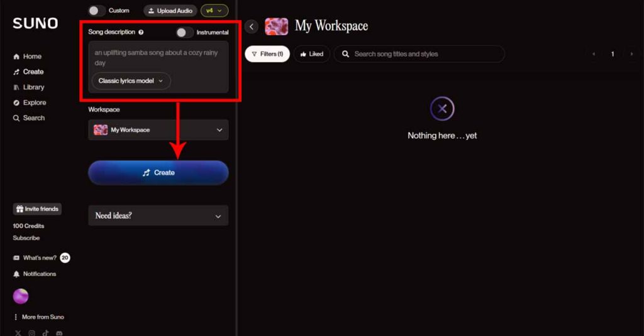644x336 pixels.
Task: Open the My Workspace selector dropdown
Action: pyautogui.click(x=158, y=130)
